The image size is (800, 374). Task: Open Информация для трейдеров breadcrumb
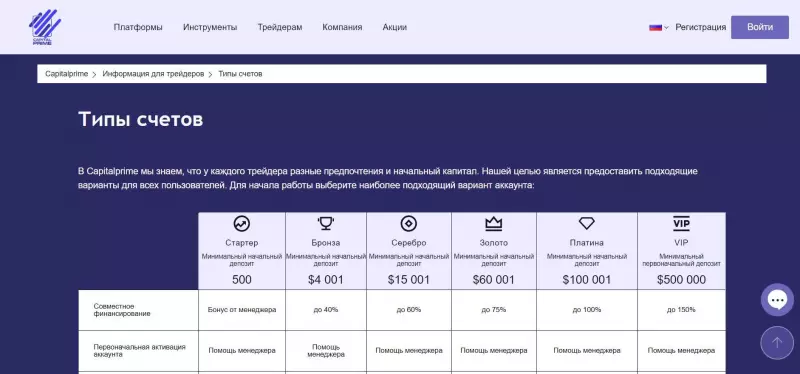[153, 74]
